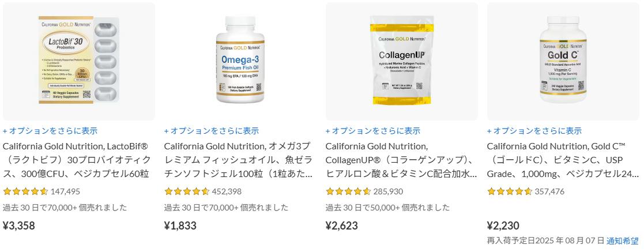Image resolution: width=644 pixels, height=252 pixels.
Task: View the 285,930 reviews count
Action: (388, 191)
